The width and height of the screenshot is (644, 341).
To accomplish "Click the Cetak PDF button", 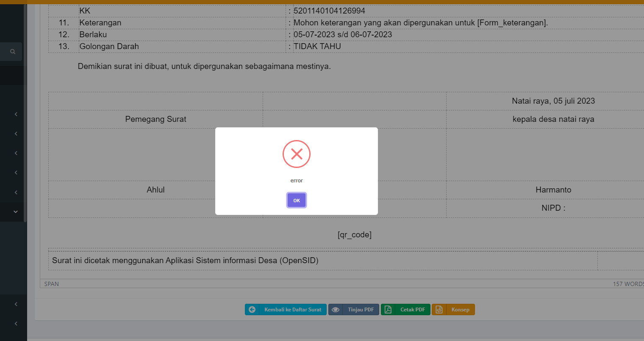I will (x=405, y=309).
